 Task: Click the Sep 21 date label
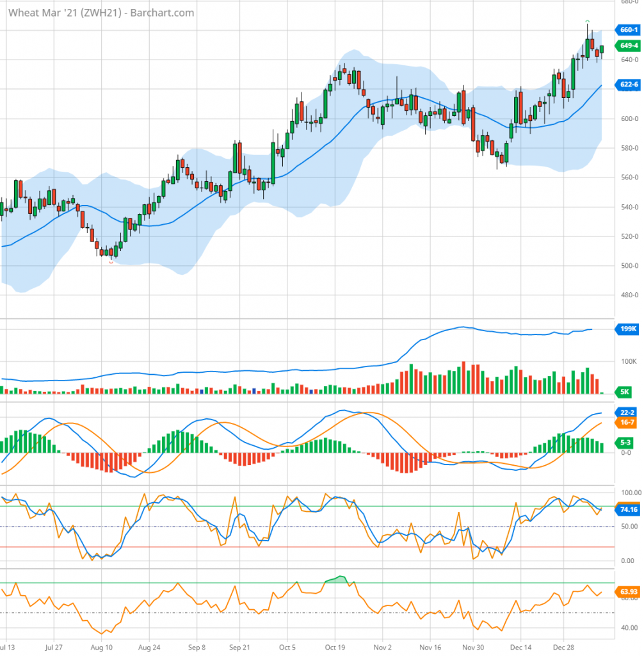coord(239,647)
